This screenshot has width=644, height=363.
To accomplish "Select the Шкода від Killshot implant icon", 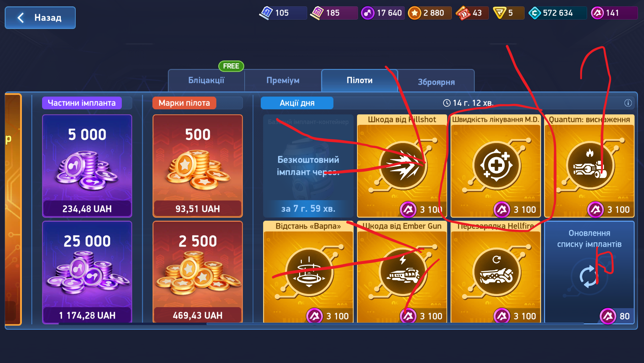I will coord(403,166).
